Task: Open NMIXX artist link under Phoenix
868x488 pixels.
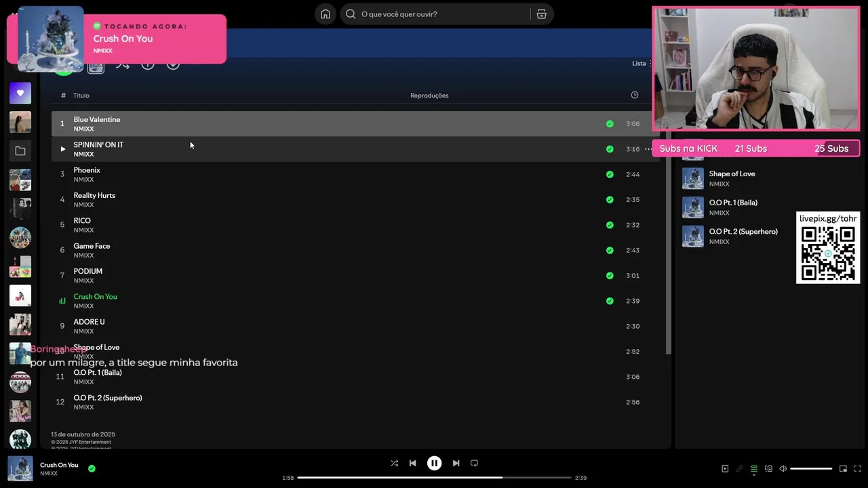Action: pyautogui.click(x=83, y=180)
